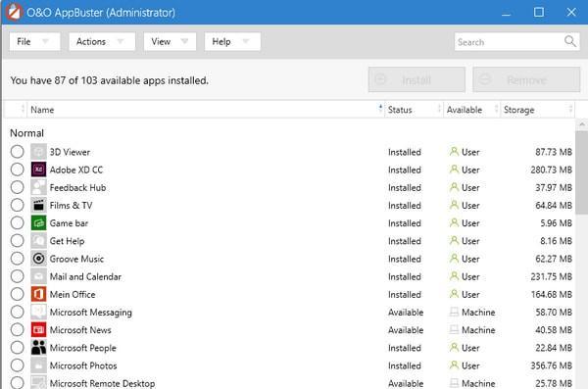Click the vertical scrollbar thumb
The width and height of the screenshot is (588, 389).
[x=581, y=171]
